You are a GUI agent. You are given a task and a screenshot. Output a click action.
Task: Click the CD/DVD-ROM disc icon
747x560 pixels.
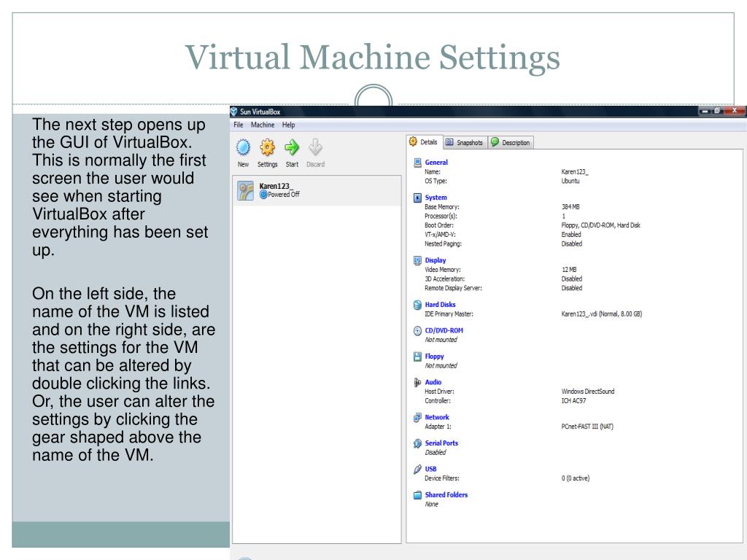coord(417,330)
